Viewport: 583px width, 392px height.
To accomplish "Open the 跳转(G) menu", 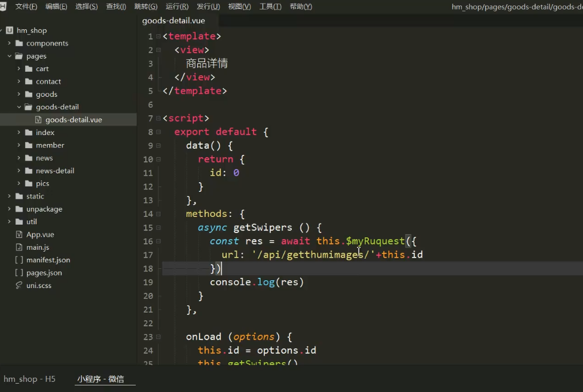I will tap(146, 7).
